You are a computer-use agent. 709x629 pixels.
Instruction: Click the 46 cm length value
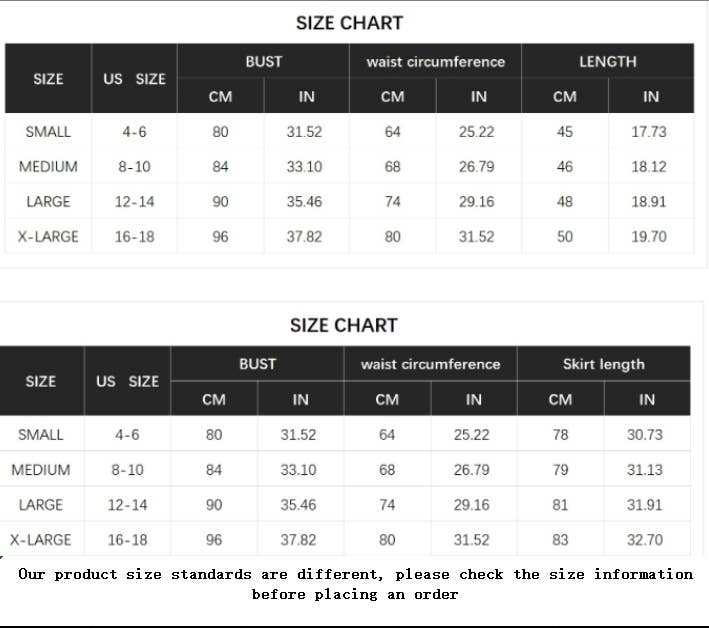click(565, 167)
